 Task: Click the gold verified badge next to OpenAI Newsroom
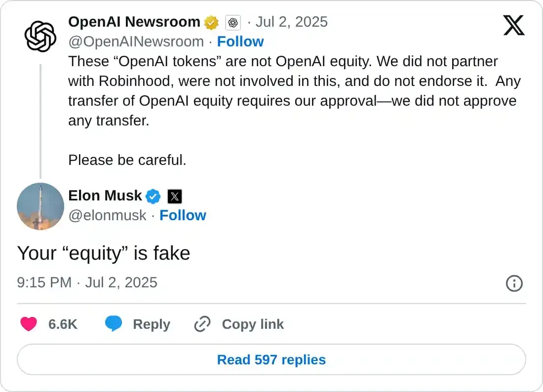pos(211,22)
